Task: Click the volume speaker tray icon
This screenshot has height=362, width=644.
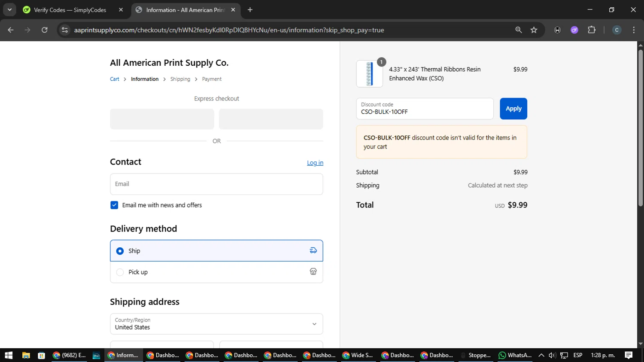Action: (x=552, y=355)
